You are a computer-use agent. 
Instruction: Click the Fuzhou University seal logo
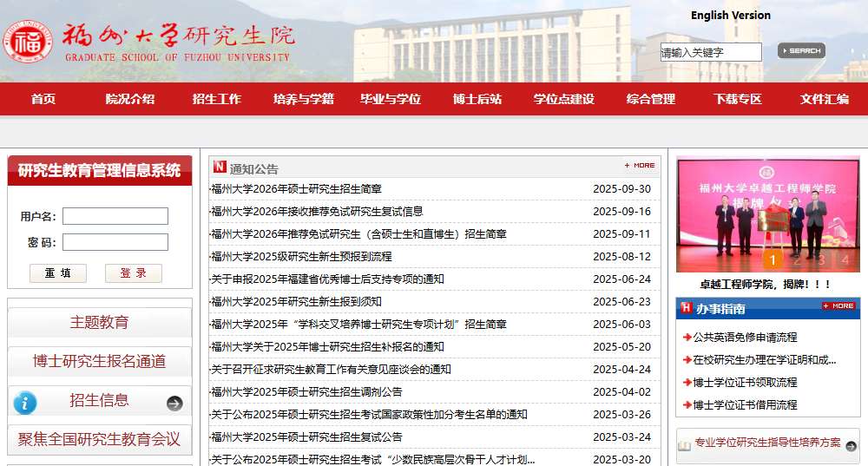pos(28,41)
